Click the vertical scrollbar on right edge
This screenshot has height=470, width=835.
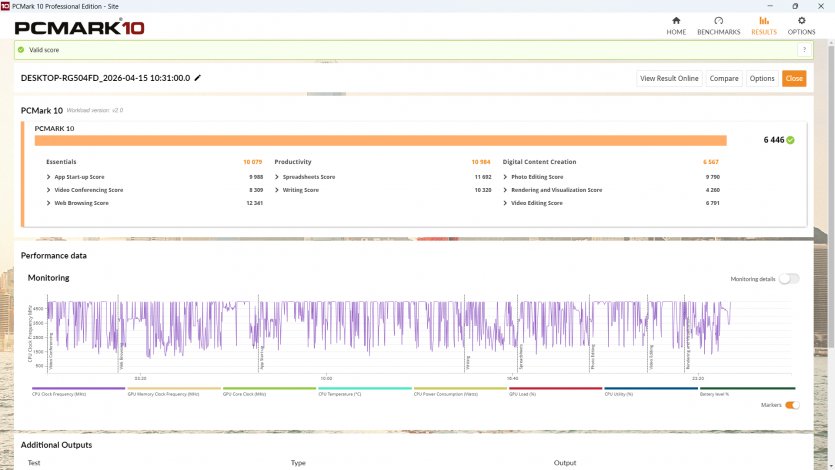coord(830,200)
